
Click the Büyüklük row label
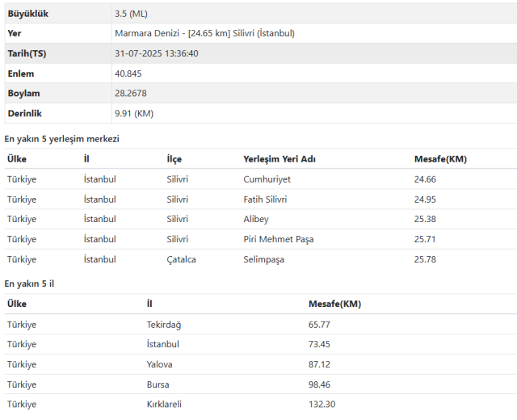[30, 14]
